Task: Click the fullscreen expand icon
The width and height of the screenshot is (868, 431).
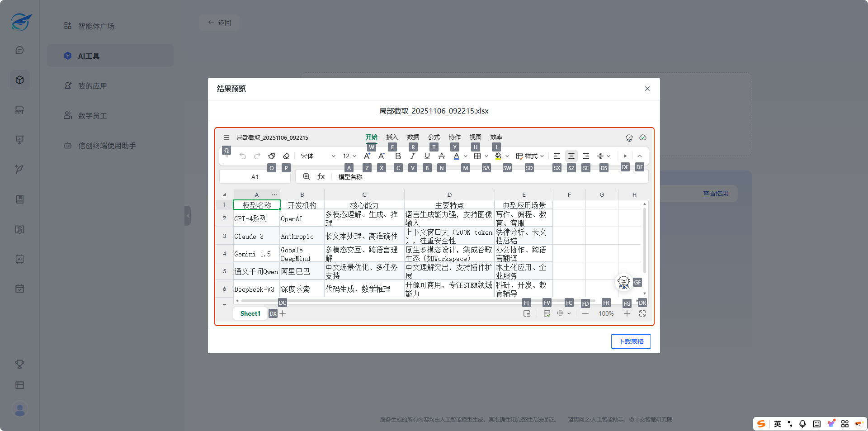Action: tap(642, 313)
